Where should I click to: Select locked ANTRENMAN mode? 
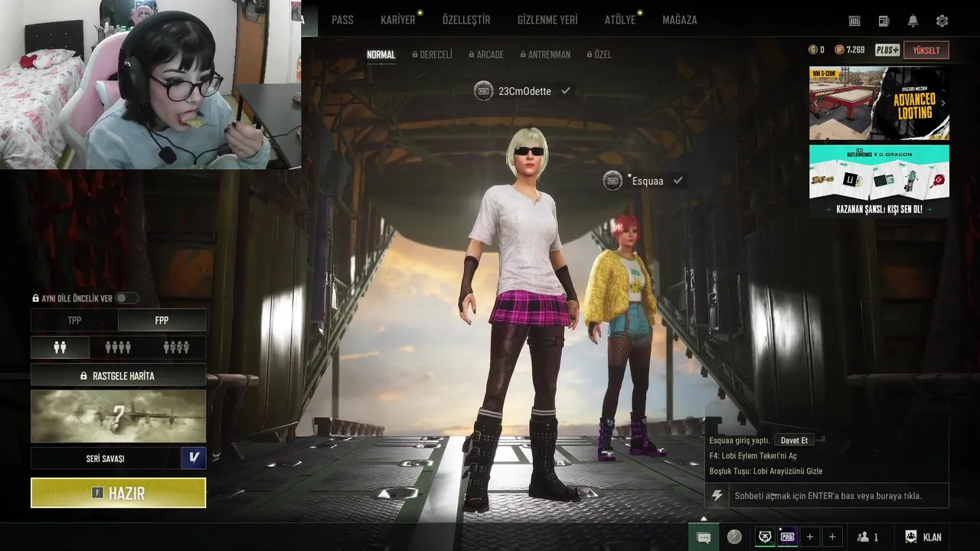545,55
